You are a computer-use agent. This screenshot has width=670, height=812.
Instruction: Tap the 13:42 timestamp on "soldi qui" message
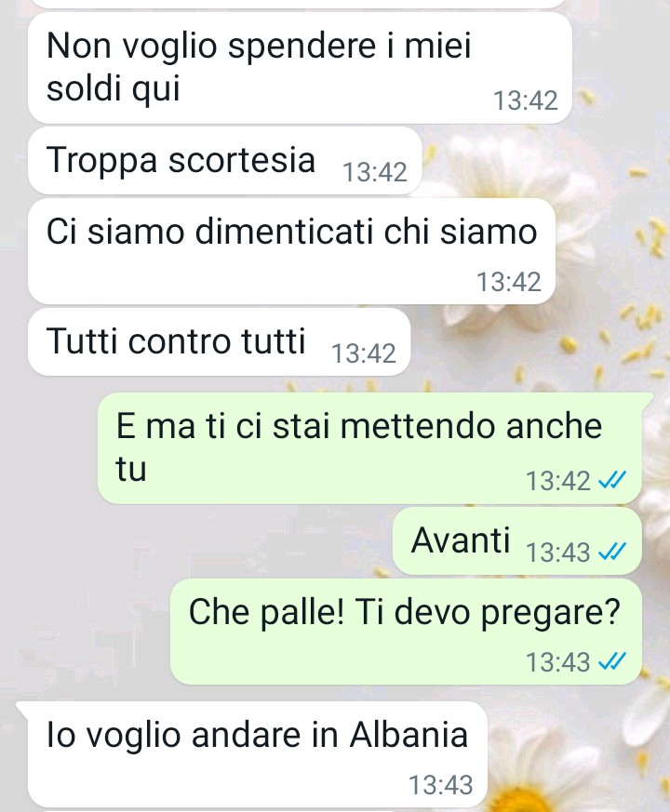526,100
